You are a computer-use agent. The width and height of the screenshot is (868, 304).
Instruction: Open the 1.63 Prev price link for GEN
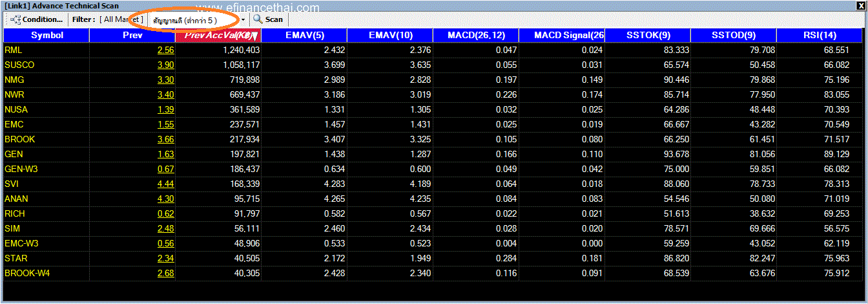coord(165,154)
